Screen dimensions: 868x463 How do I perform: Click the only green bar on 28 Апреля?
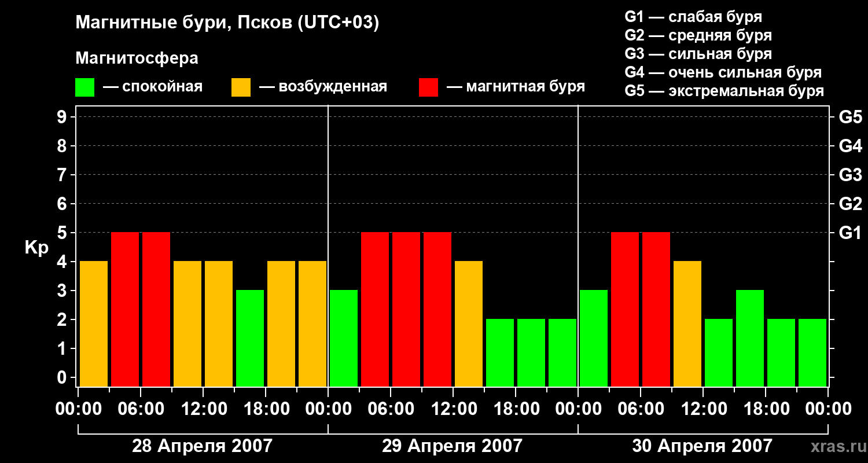250,338
